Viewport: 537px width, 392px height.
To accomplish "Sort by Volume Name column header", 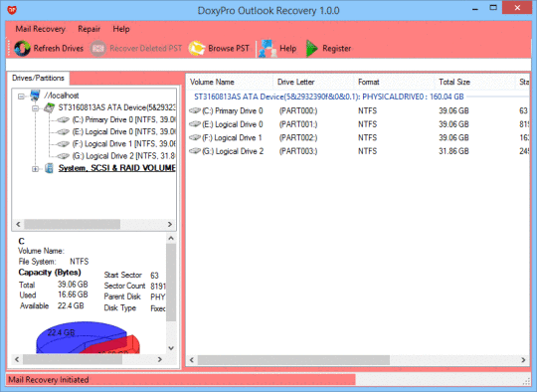I will [x=230, y=82].
